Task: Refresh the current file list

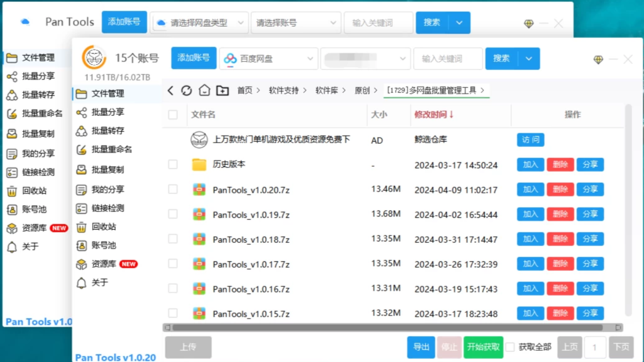Action: 186,90
